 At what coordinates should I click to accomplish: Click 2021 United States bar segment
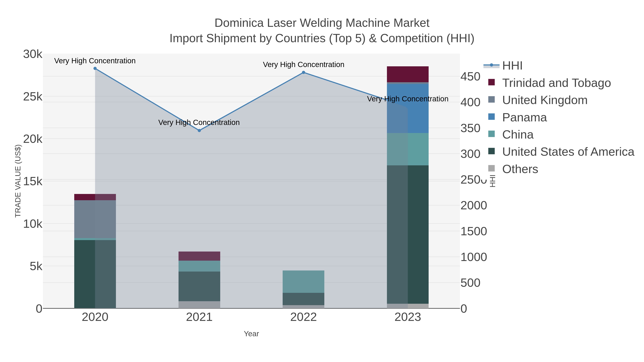[199, 286]
